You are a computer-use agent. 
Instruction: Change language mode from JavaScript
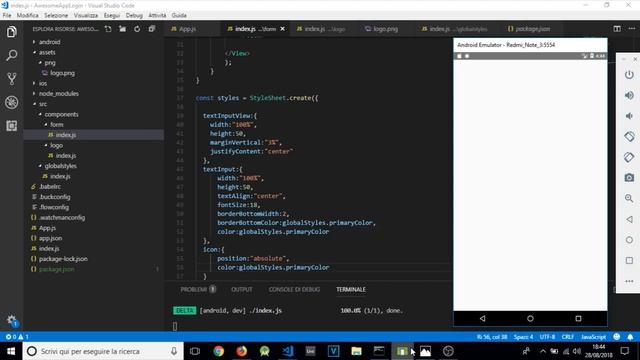(593, 337)
